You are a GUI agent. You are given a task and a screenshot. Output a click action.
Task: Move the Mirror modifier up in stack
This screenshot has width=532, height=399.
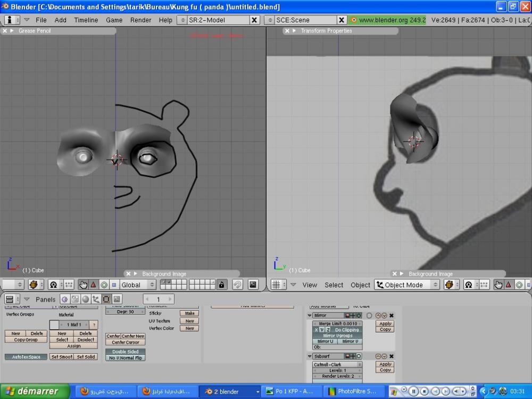pyautogui.click(x=378, y=315)
